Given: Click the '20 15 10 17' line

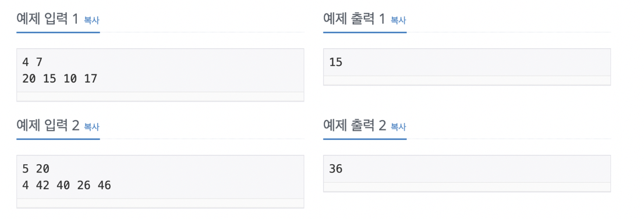Looking at the screenshot, I should [60, 78].
